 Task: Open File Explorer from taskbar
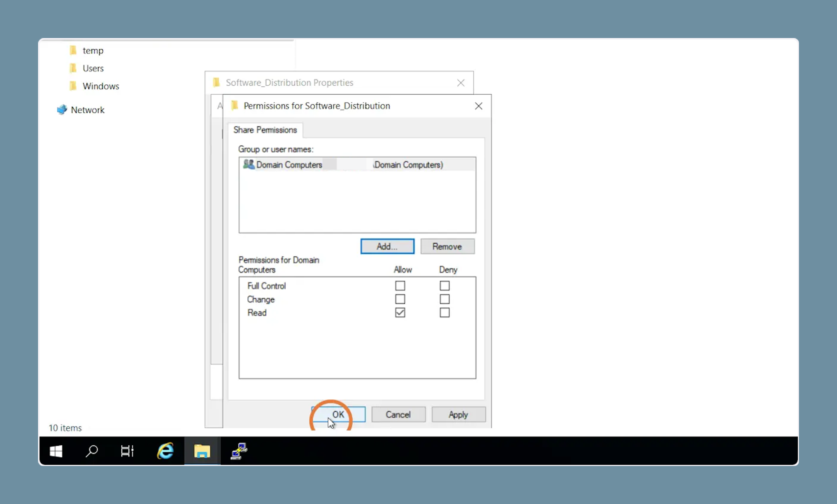(x=202, y=451)
